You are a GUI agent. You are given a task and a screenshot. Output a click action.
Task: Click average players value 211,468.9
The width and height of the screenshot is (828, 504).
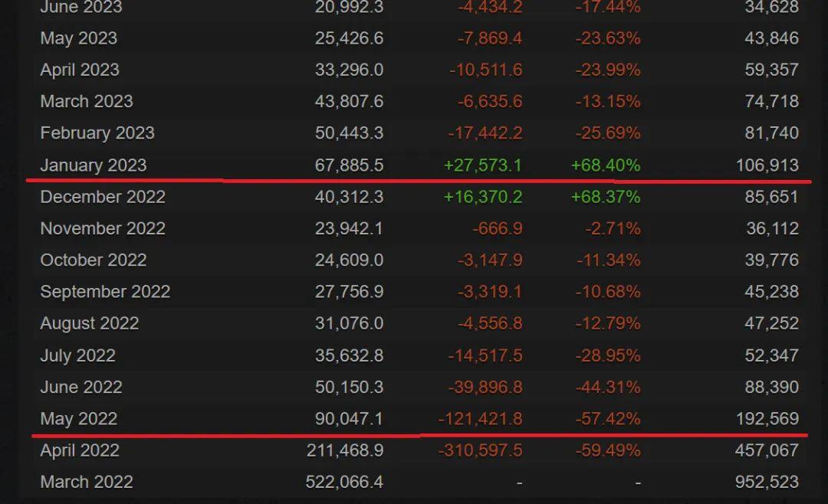345,450
